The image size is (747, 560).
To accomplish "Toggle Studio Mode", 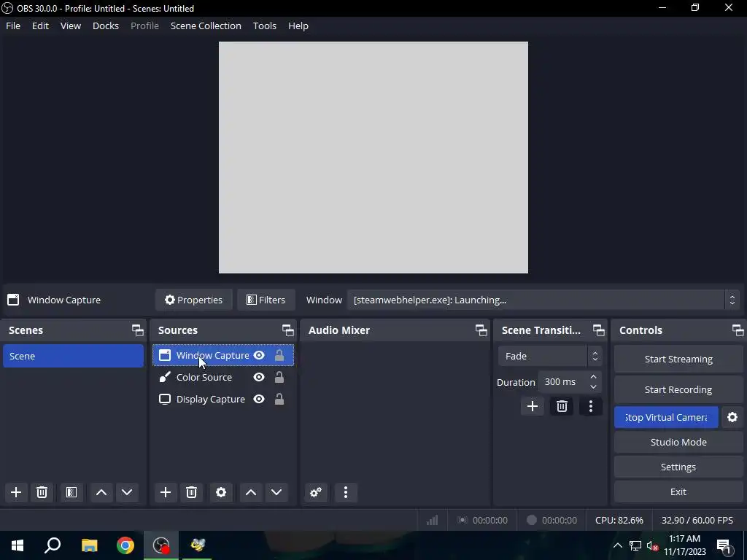I will point(678,442).
